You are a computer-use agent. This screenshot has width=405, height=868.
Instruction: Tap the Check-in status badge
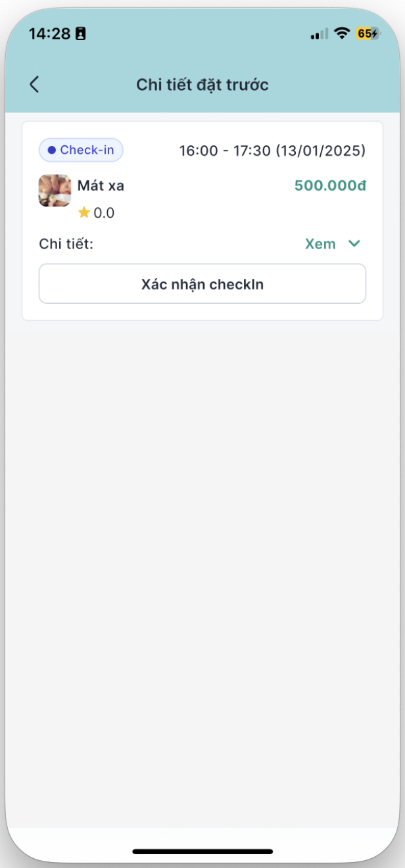pos(81,151)
